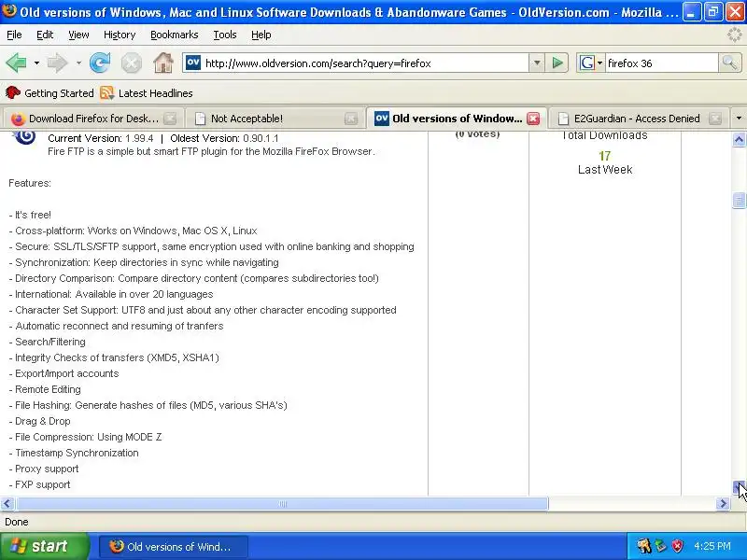Click the line - Drag & Drop
Image resolution: width=747 pixels, height=560 pixels.
coord(39,422)
